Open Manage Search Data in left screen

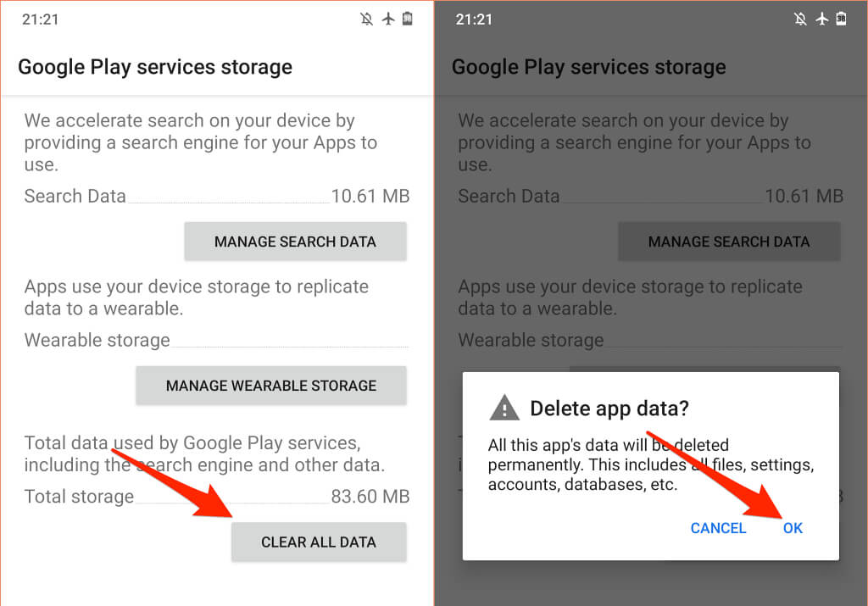click(295, 242)
